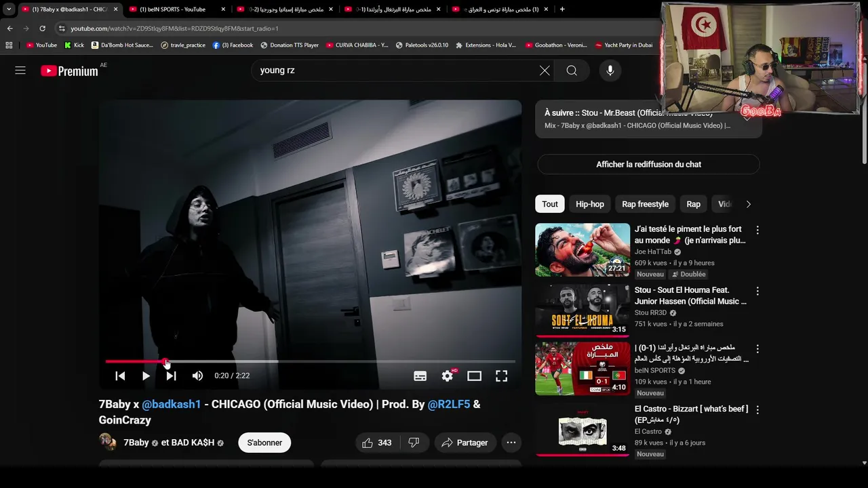
Task: Open more actions menu beside Partager
Action: click(511, 443)
